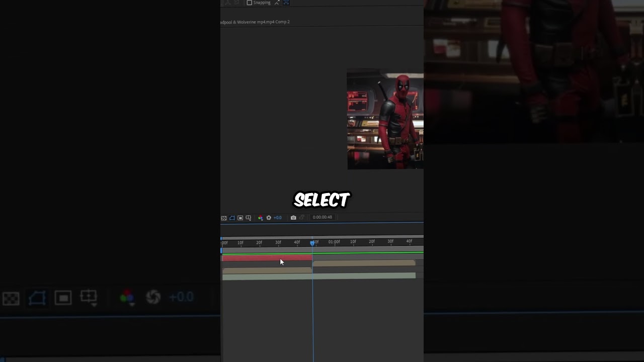
Task: Click the 0:00:00:48 timecode field
Action: tap(322, 217)
